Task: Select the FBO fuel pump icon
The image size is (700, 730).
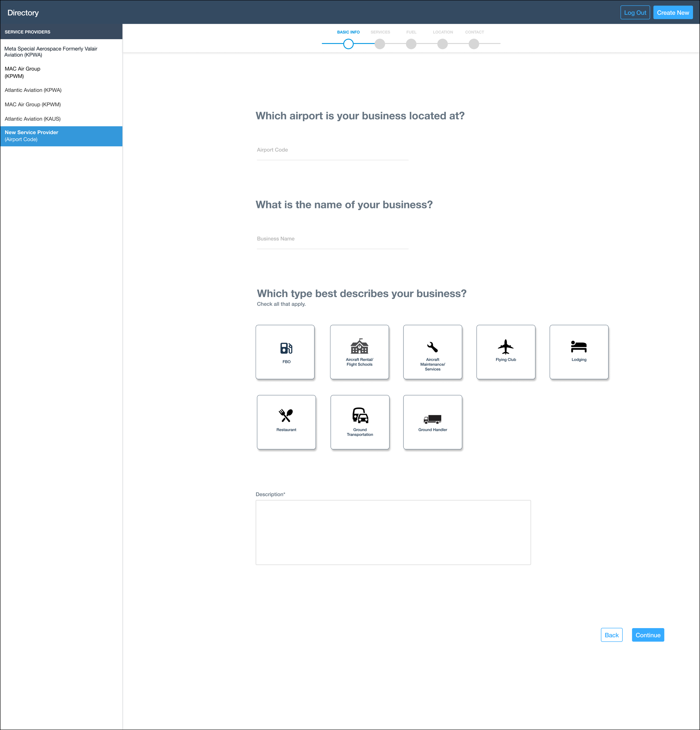Action: [286, 348]
